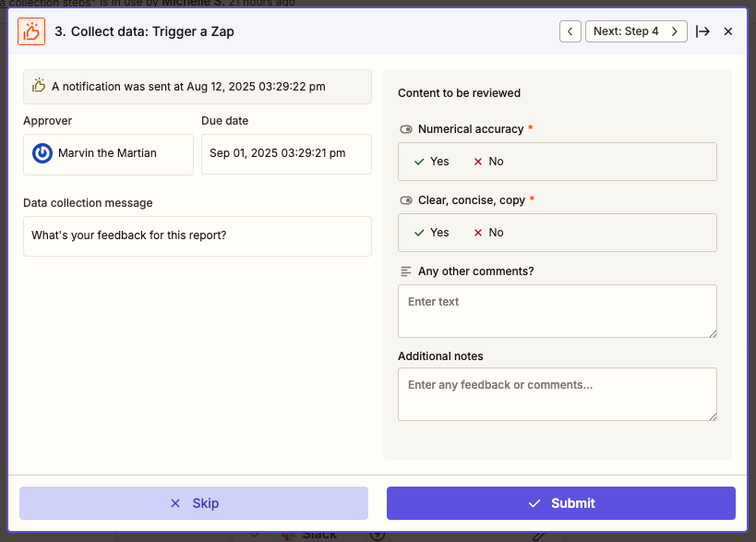The width and height of the screenshot is (756, 542).
Task: Click the Data collection message field
Action: 197,236
